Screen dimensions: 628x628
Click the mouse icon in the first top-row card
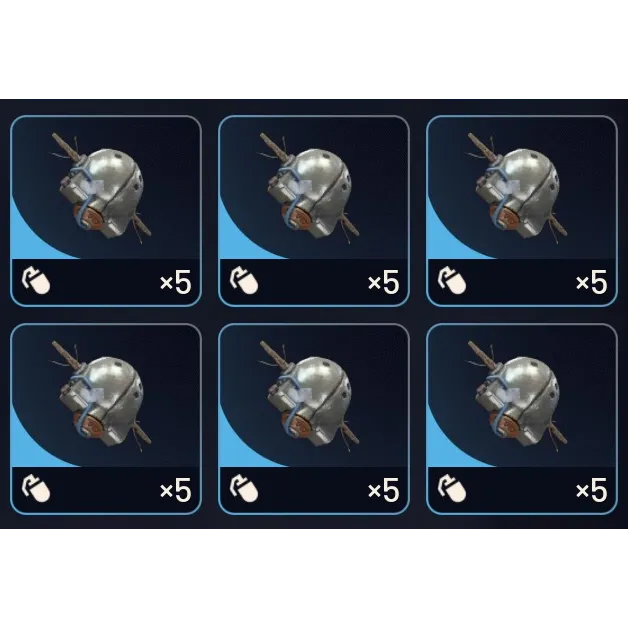pyautogui.click(x=36, y=281)
